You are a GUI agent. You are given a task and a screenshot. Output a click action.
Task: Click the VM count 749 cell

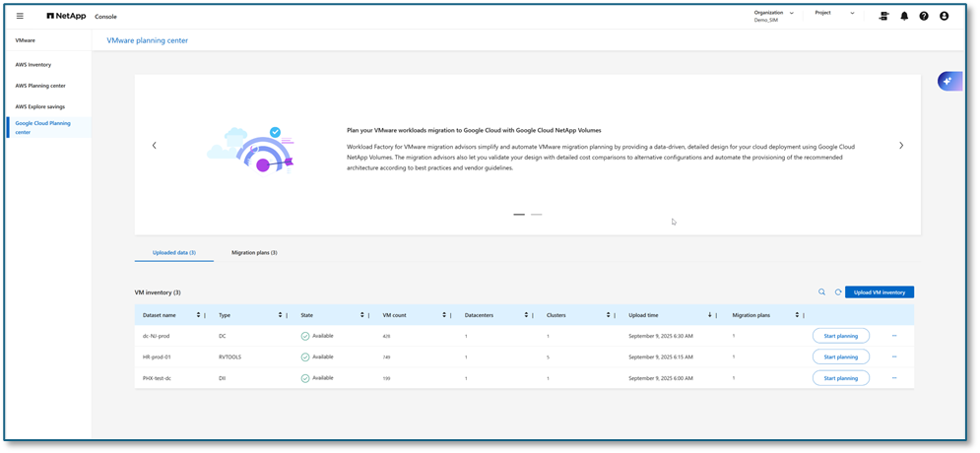click(x=386, y=357)
